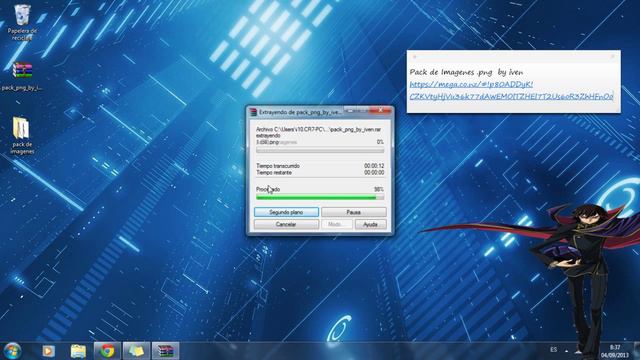Click the current file progress bar
This screenshot has width=640, height=360.
point(320,151)
